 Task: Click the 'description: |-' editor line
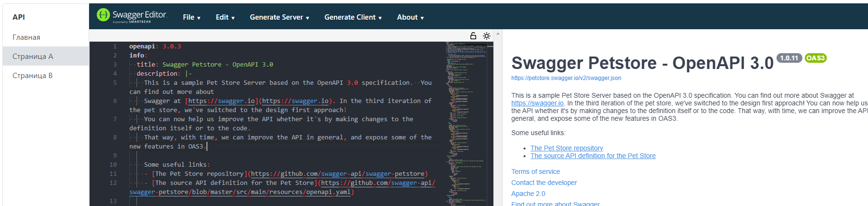pyautogui.click(x=164, y=74)
